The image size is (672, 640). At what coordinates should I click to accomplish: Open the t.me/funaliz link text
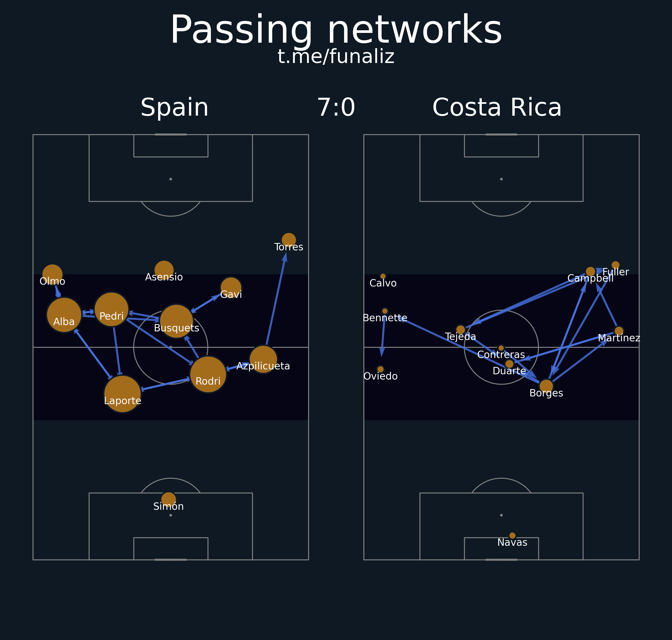(x=336, y=56)
